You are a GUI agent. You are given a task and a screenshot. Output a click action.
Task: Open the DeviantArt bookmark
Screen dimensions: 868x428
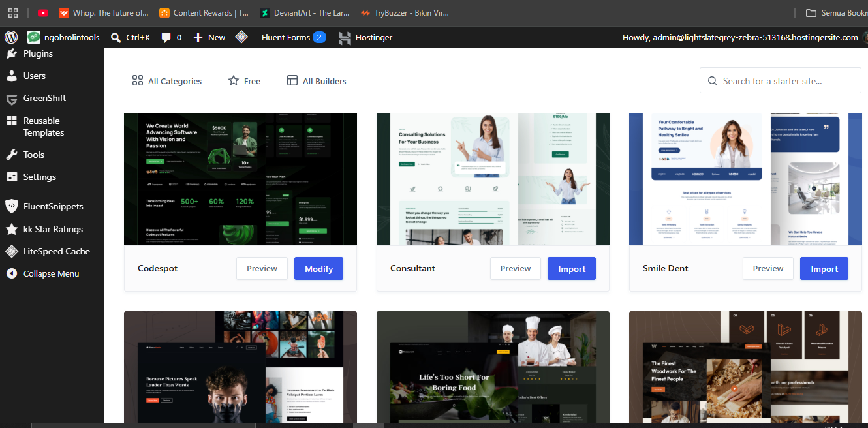(305, 12)
